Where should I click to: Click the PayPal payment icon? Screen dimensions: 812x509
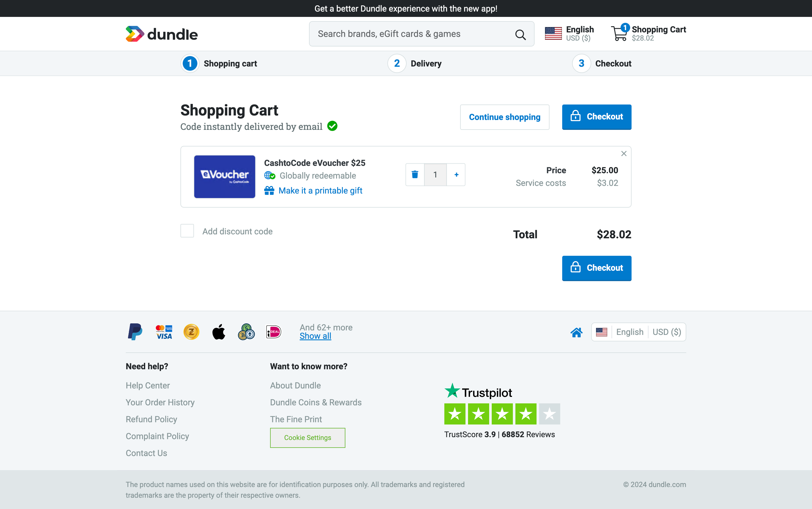pos(135,332)
